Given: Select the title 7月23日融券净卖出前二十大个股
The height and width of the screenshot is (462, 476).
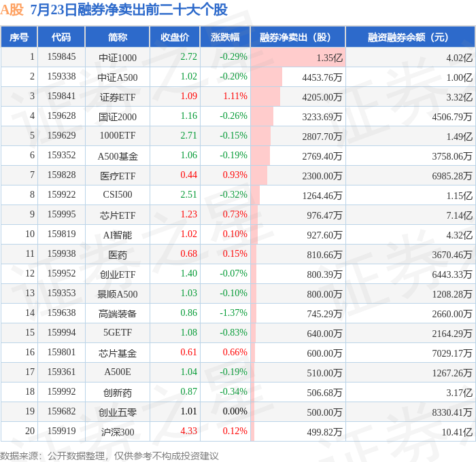Looking at the screenshot, I should pyautogui.click(x=129, y=10).
